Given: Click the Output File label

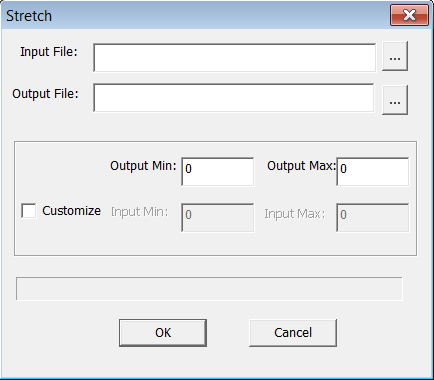Looking at the screenshot, I should pyautogui.click(x=45, y=94).
